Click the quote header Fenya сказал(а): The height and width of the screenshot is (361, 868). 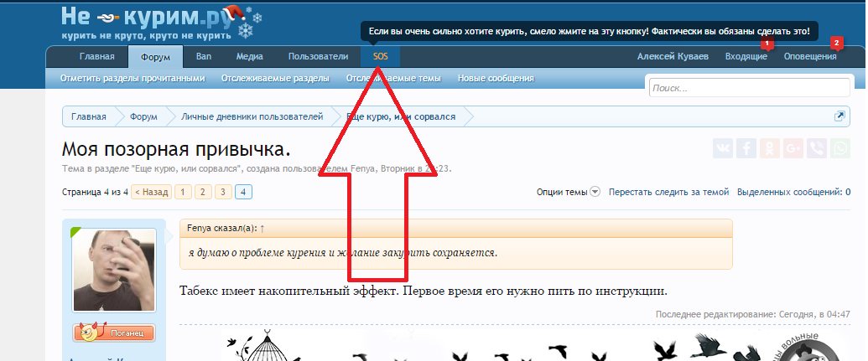coord(222,228)
